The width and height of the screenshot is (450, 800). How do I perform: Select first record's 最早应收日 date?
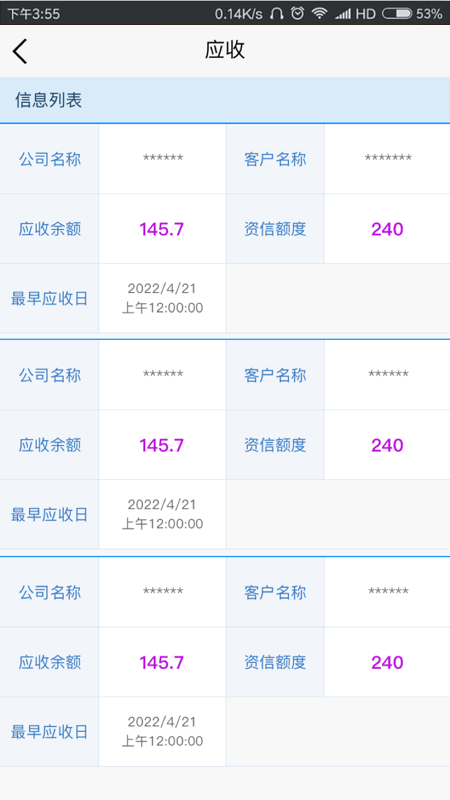(162, 298)
